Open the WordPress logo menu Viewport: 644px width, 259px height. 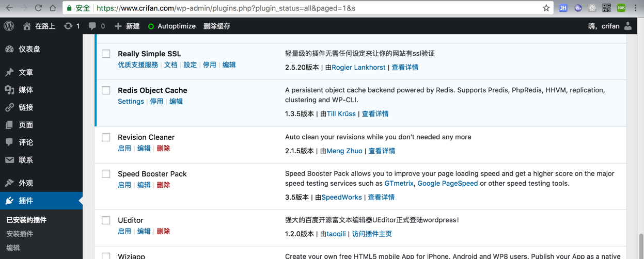click(9, 26)
